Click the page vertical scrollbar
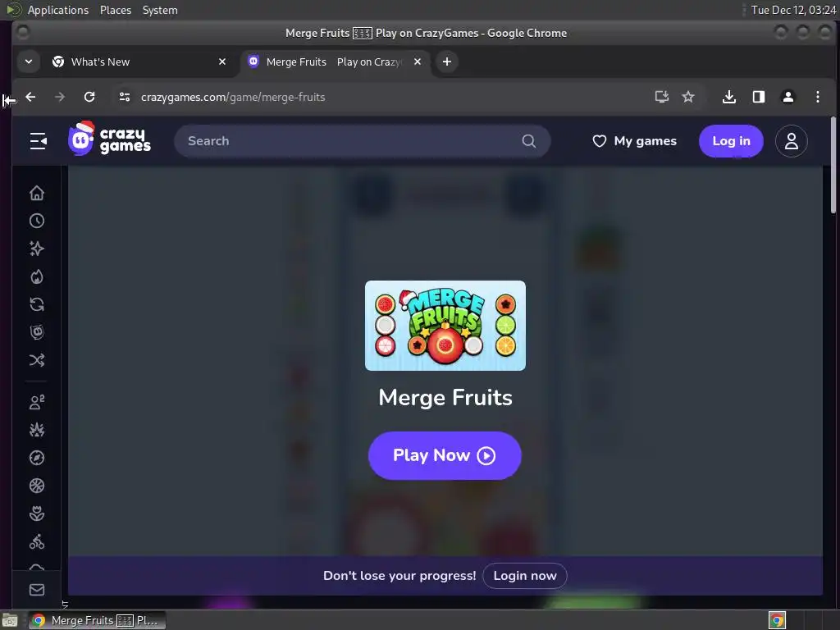The image size is (840, 630). click(833, 166)
